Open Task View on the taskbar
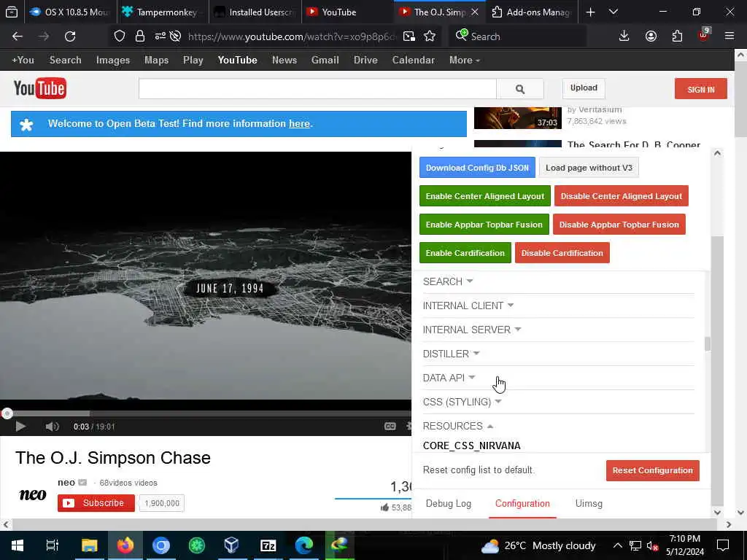The width and height of the screenshot is (747, 560). 52,545
